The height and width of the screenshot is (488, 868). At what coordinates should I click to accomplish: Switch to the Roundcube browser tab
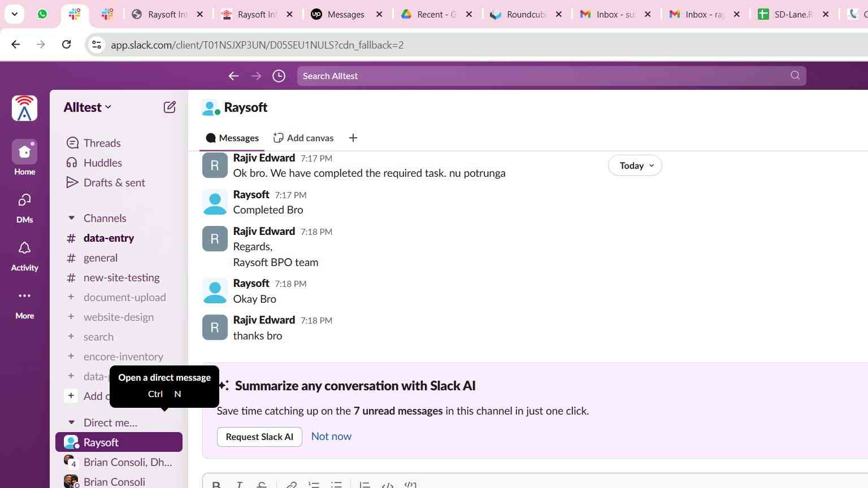click(x=527, y=15)
